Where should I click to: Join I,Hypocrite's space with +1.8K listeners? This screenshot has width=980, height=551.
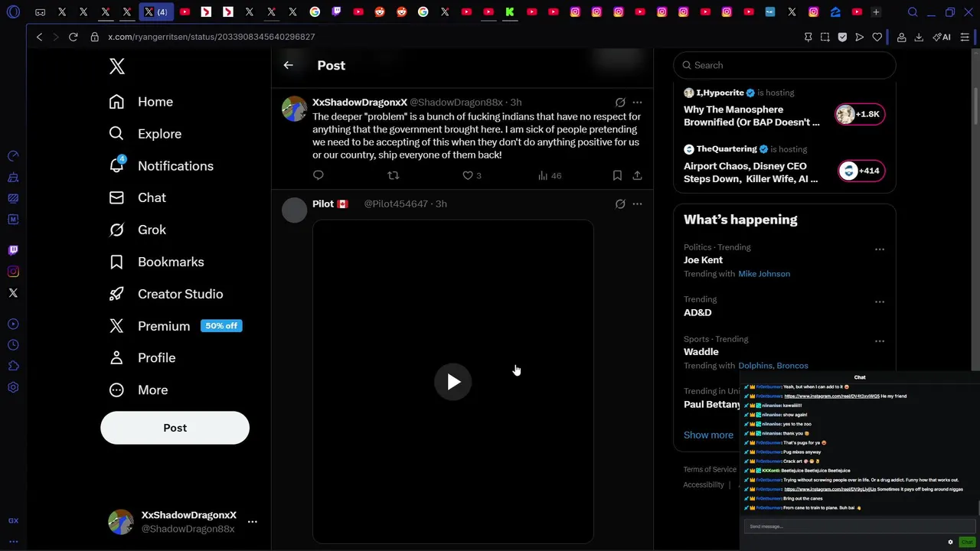pyautogui.click(x=860, y=114)
